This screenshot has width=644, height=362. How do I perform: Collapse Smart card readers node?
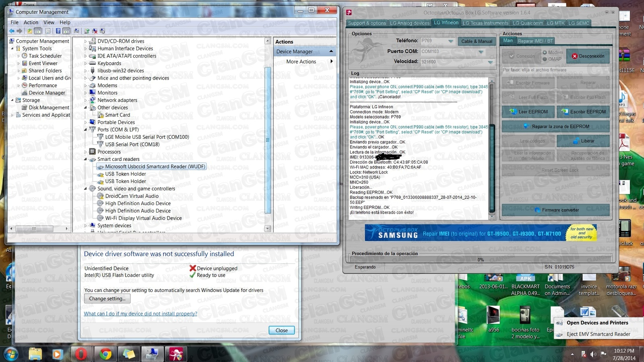tap(85, 159)
